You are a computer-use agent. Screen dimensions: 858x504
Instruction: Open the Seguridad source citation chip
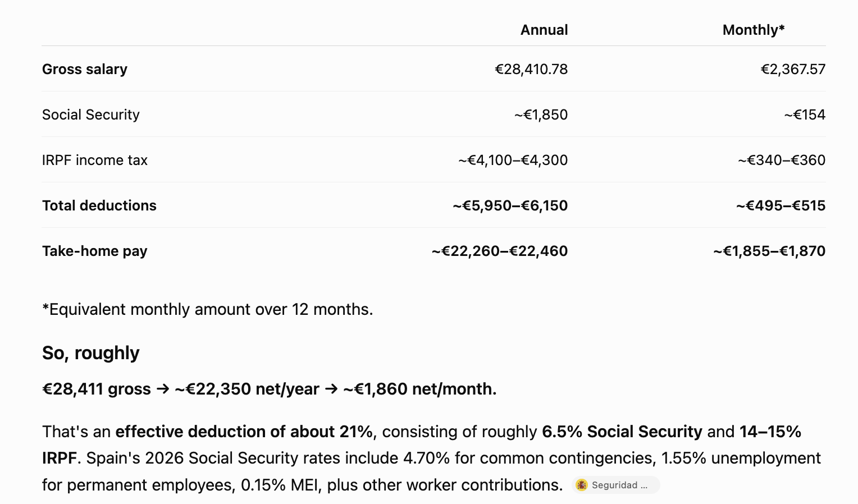[615, 485]
